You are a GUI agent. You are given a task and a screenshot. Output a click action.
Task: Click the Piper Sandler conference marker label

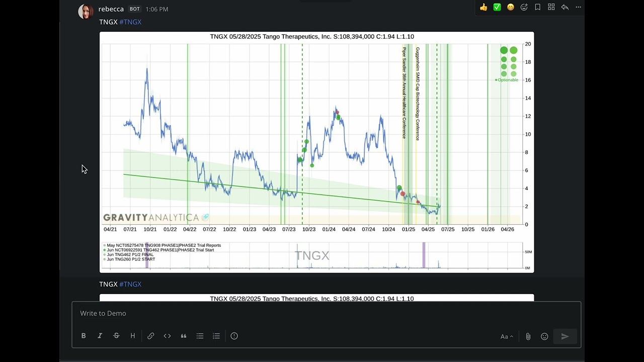click(x=404, y=93)
